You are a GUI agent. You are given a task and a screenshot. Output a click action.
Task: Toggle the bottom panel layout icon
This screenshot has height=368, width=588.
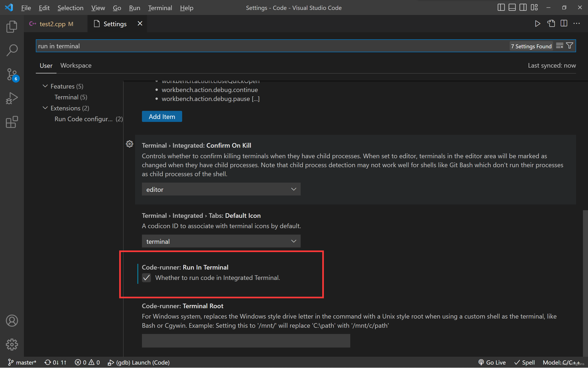(512, 8)
